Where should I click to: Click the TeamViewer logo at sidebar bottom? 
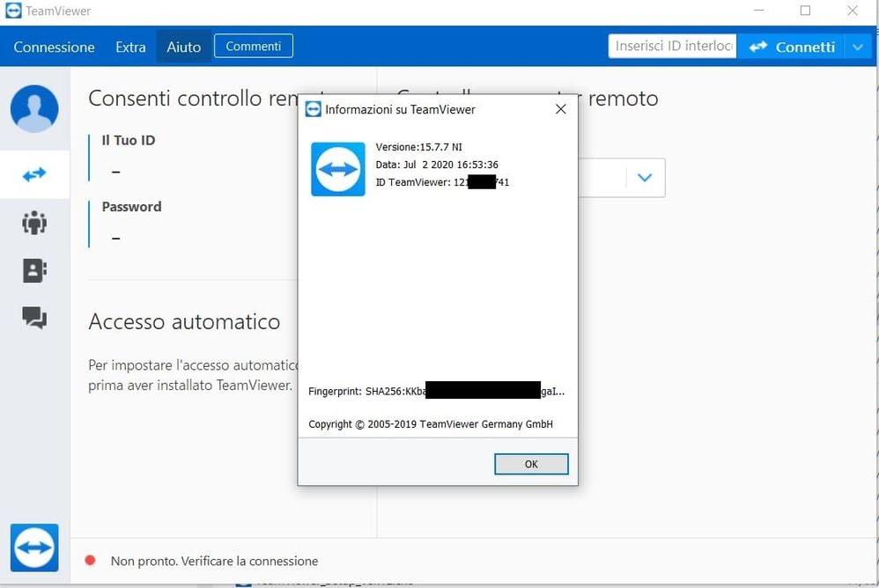34,548
